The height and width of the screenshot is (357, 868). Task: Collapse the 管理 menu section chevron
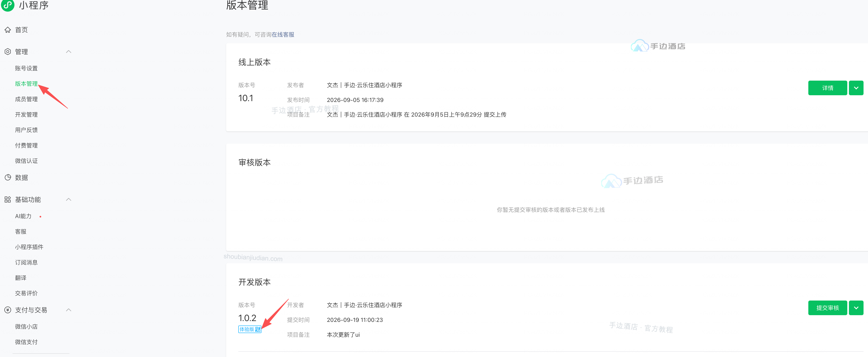point(69,52)
